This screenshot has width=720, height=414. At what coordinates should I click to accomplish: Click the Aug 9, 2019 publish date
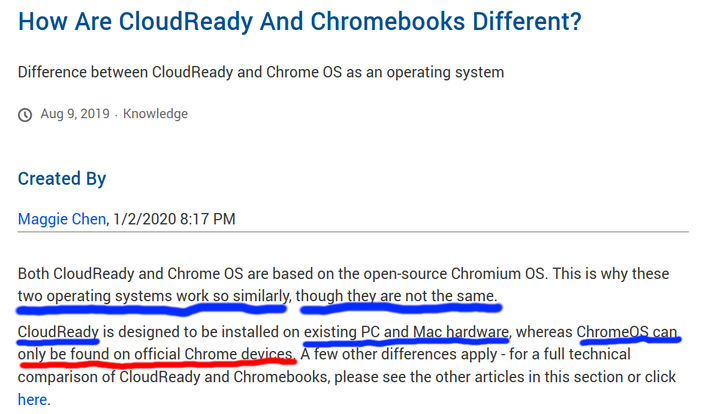coord(75,114)
